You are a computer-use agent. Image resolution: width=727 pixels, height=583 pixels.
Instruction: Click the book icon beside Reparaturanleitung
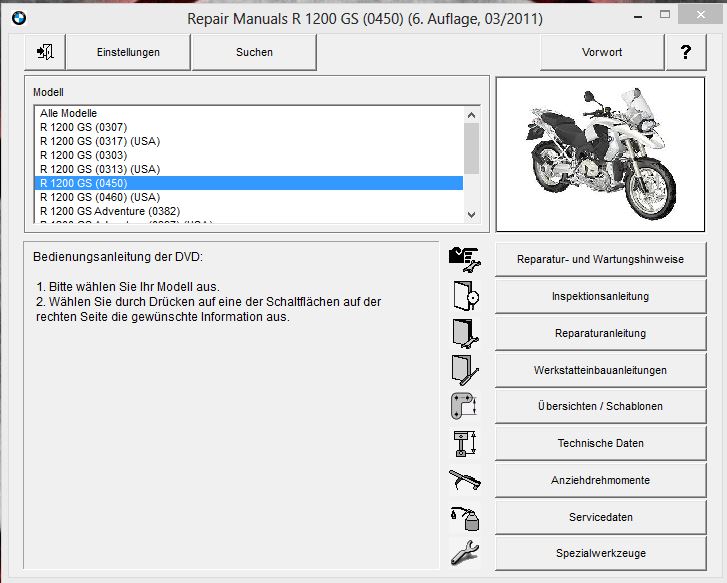465,332
